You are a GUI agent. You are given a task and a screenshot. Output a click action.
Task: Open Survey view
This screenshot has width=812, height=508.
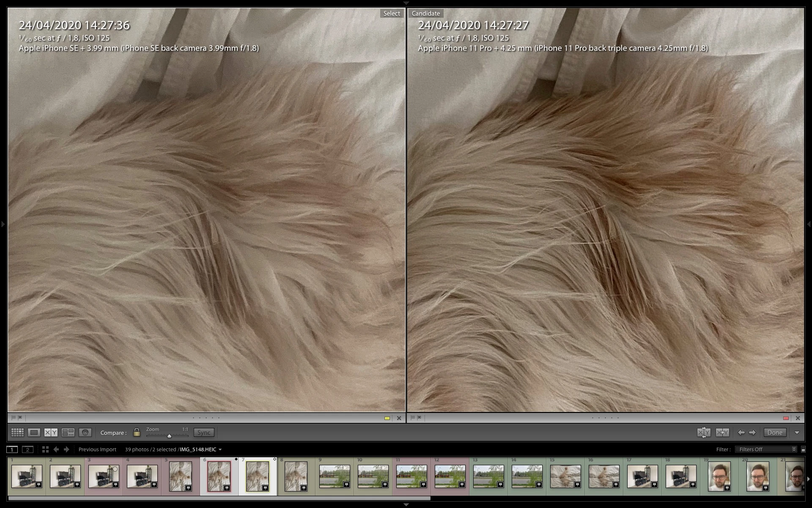pyautogui.click(x=68, y=432)
